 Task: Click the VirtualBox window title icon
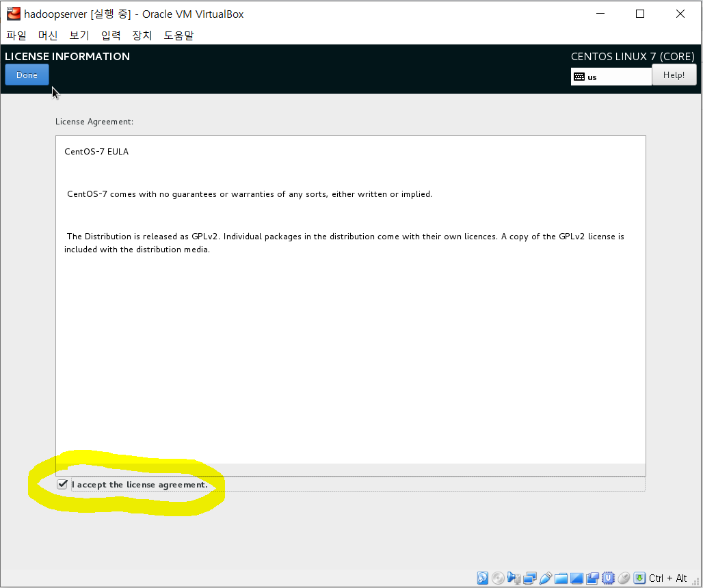[14, 14]
